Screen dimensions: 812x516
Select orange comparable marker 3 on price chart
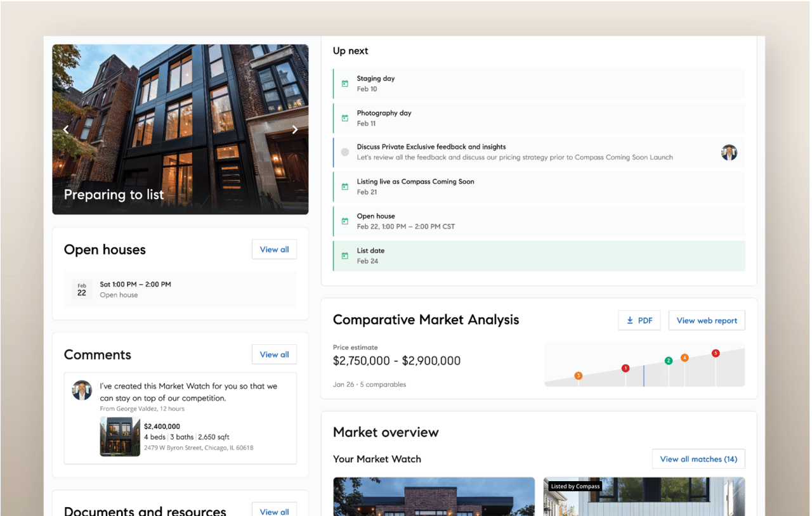pyautogui.click(x=578, y=376)
